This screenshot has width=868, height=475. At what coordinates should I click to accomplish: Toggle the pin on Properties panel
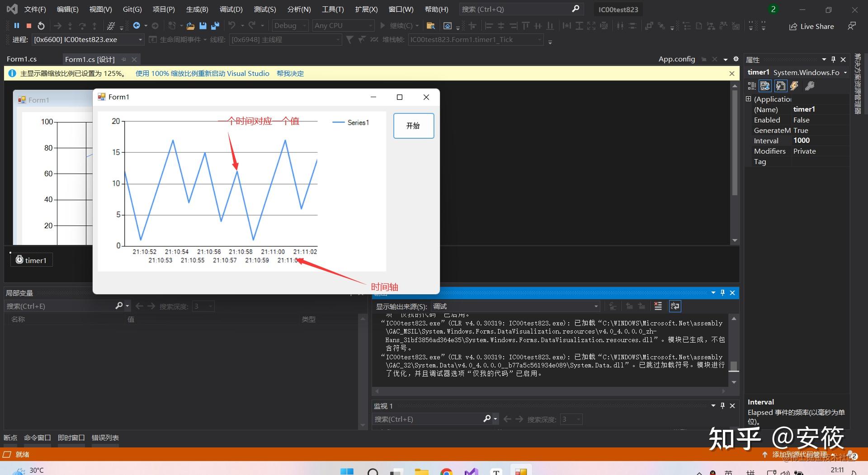[x=833, y=59]
